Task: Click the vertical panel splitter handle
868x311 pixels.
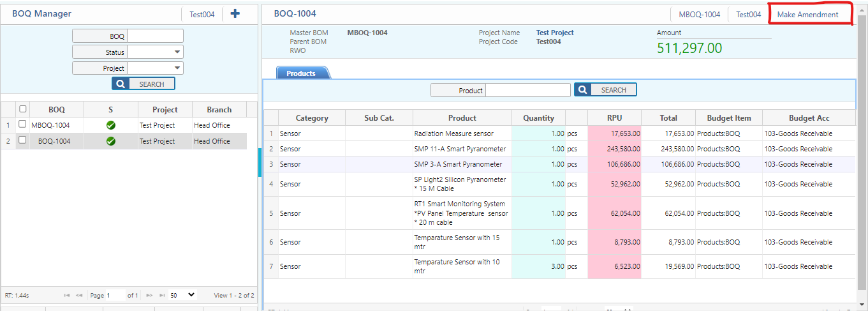Action: pyautogui.click(x=260, y=162)
